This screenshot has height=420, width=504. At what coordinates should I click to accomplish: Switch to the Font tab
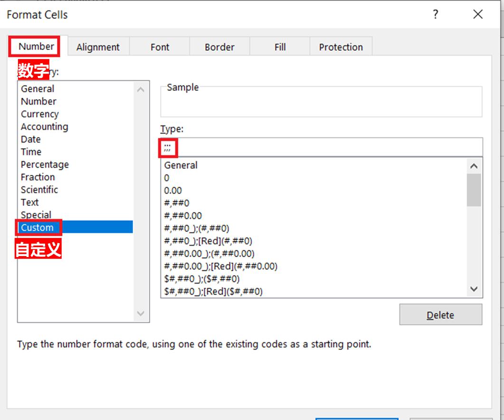[160, 47]
